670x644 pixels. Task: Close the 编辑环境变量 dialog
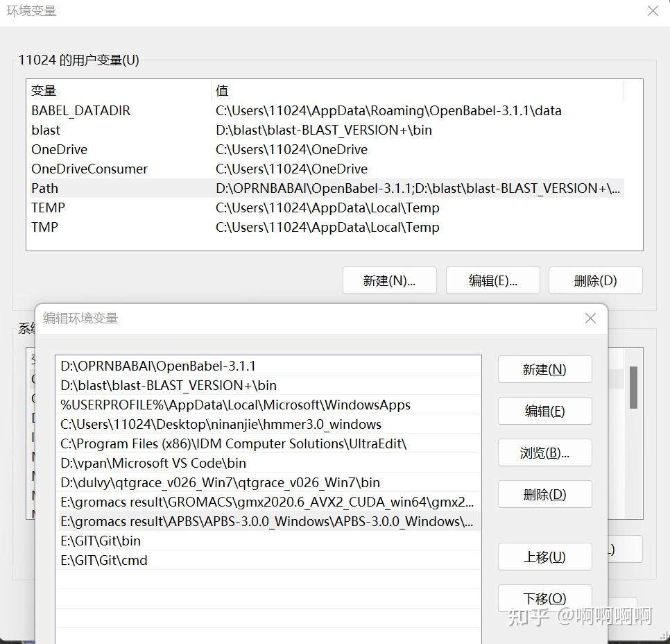pyautogui.click(x=590, y=318)
